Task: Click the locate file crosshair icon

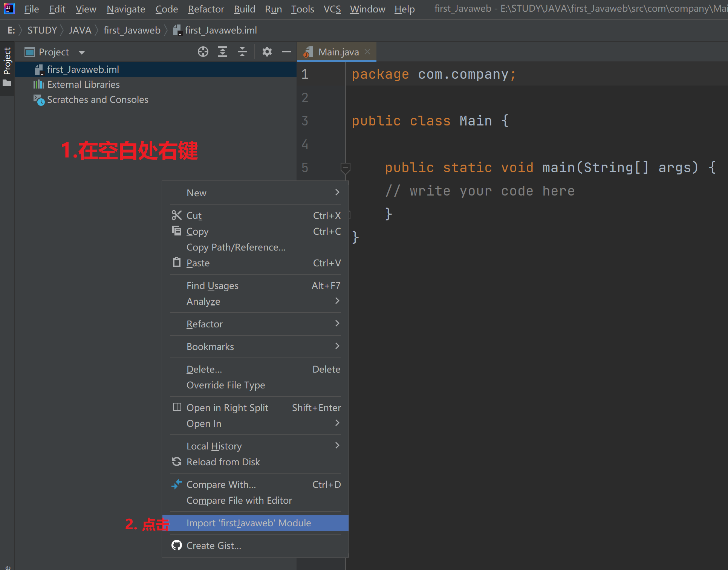Action: pyautogui.click(x=203, y=52)
